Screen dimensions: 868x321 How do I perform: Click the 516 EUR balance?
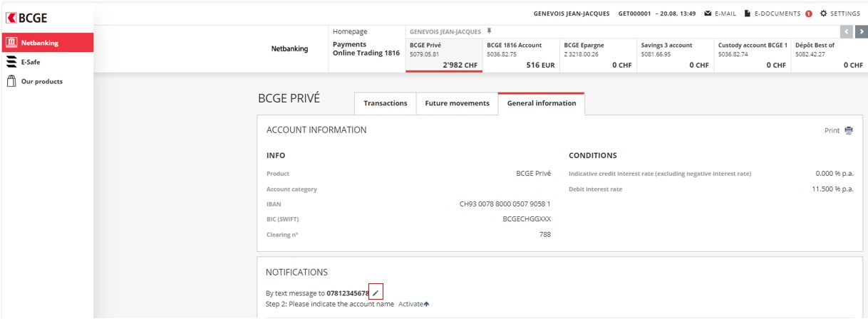(540, 65)
